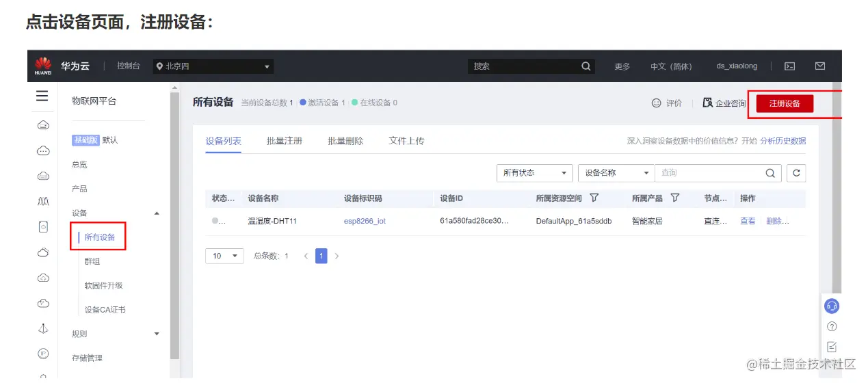This screenshot has width=868, height=383.
Task: Select 群组 in sidebar
Action: [92, 262]
